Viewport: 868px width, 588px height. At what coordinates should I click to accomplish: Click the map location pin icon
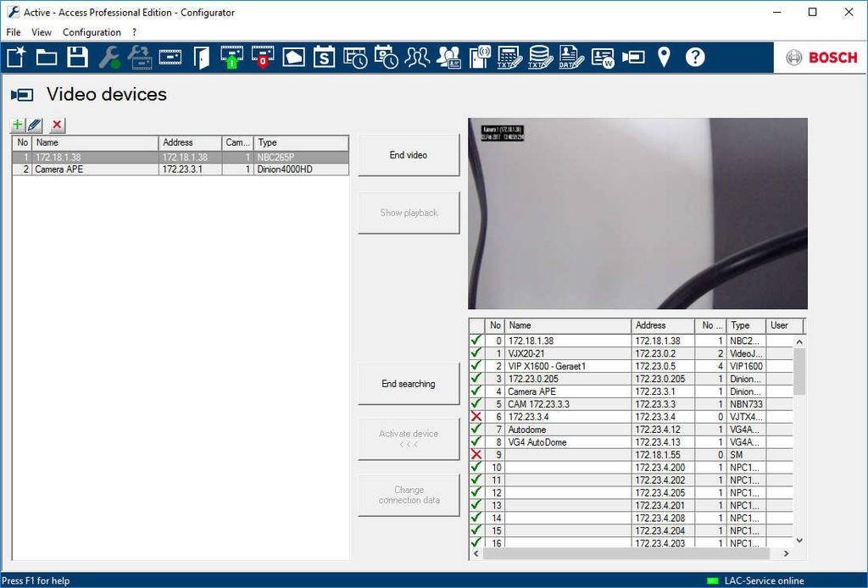[664, 57]
